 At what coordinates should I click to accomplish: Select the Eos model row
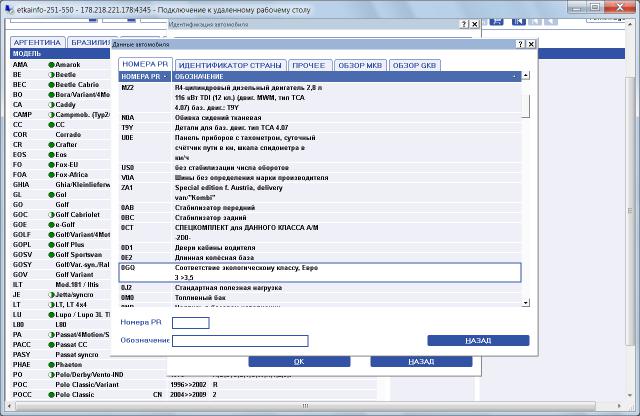click(61, 155)
